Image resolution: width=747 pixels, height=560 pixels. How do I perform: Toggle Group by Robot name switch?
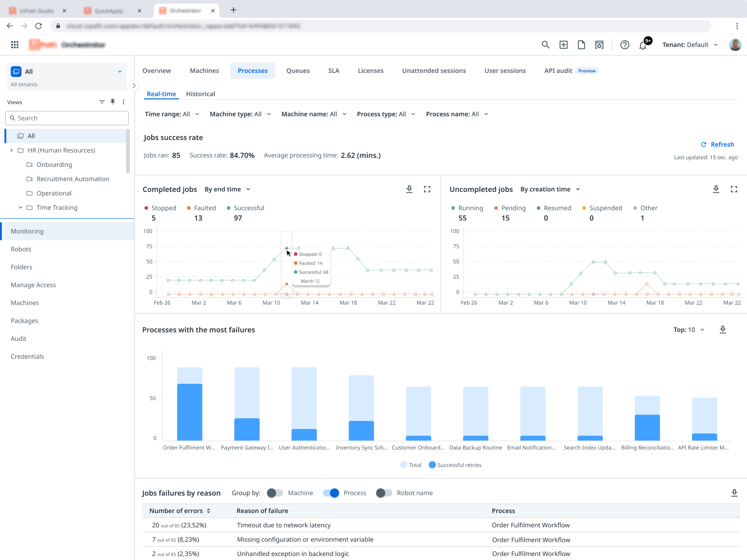tap(384, 493)
